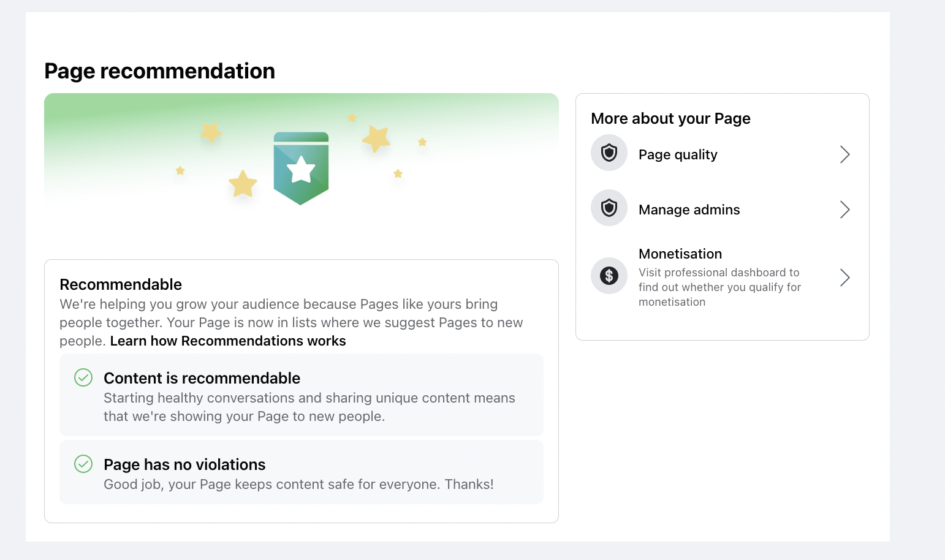Click the More about your Page heading
The image size is (945, 560).
pyautogui.click(x=670, y=118)
